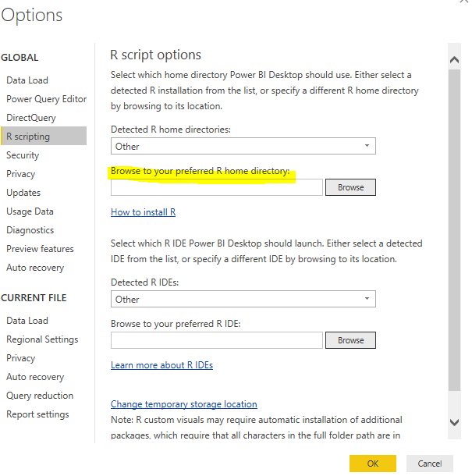Screen dimensions: 472x476
Task: Open Regional Settings page
Action: click(x=42, y=339)
